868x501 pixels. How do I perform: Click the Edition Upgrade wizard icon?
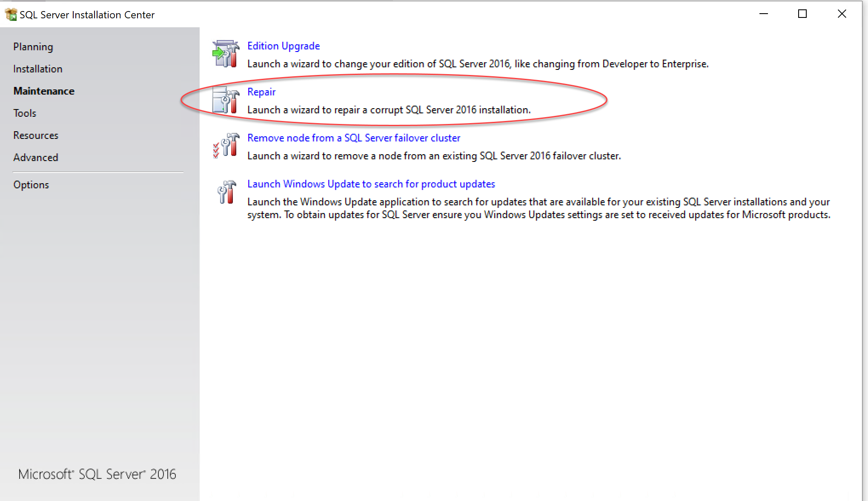(x=226, y=54)
